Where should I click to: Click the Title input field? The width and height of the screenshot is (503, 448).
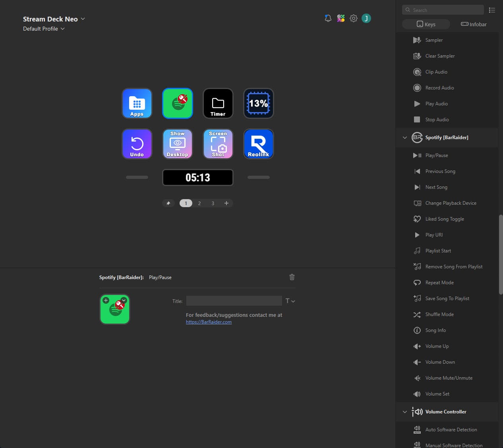234,301
